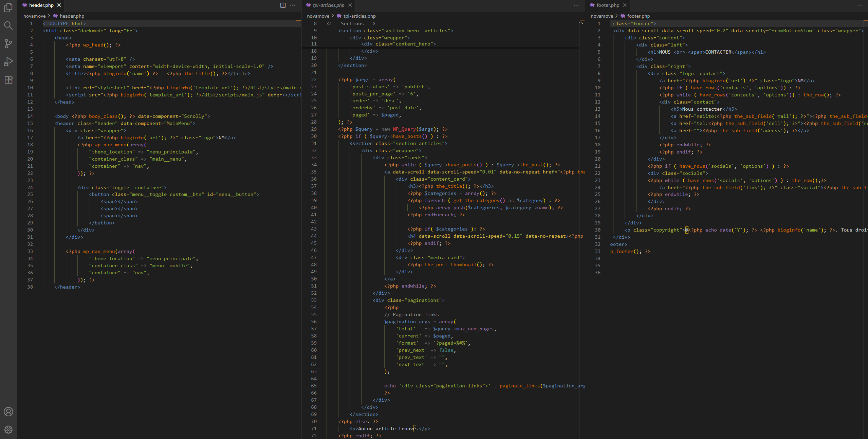Open Source Control view icon
Screen dimensions: 868x439
point(8,43)
